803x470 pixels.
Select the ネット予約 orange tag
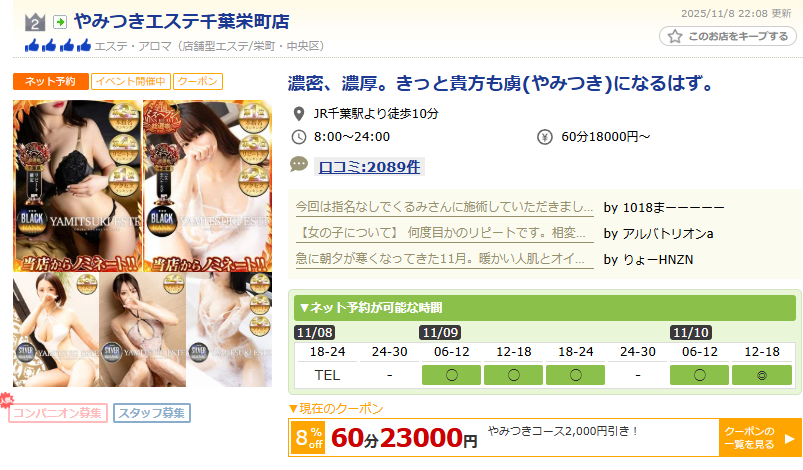pos(51,81)
